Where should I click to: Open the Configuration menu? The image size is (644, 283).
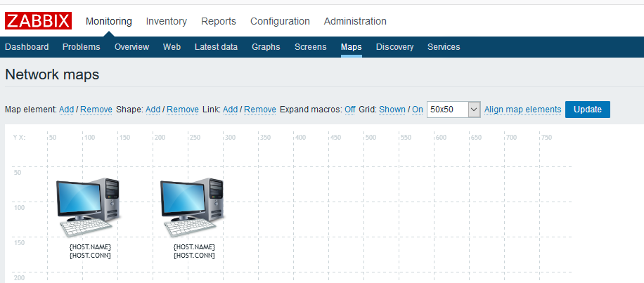280,21
